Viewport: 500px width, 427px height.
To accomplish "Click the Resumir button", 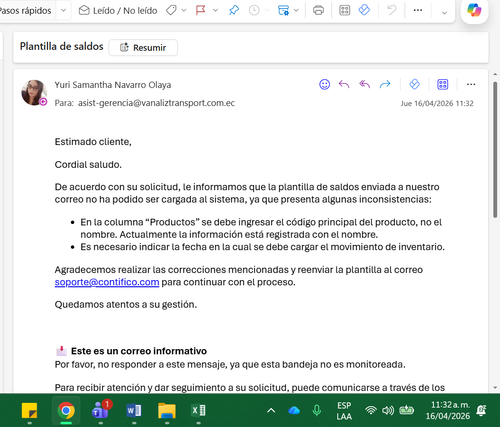I will pyautogui.click(x=143, y=48).
